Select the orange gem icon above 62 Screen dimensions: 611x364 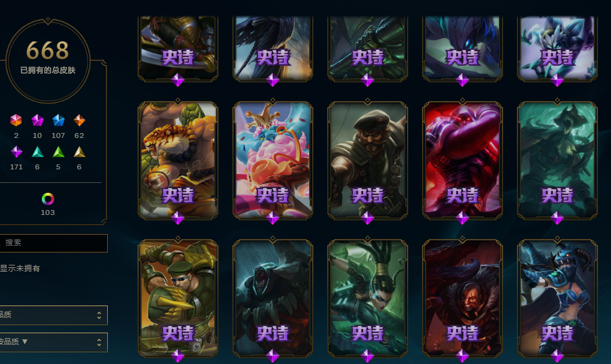[x=79, y=120]
